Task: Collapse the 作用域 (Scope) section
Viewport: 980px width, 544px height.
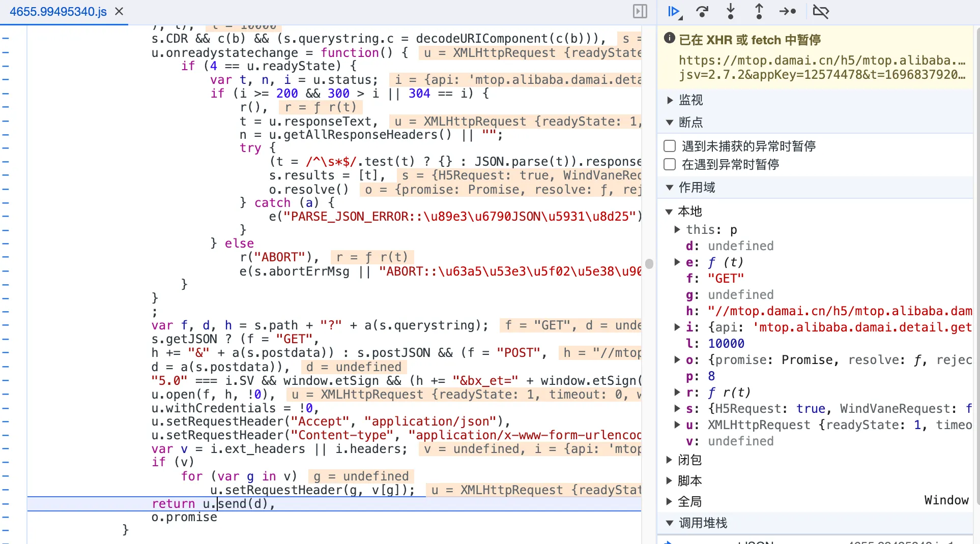Action: [670, 188]
